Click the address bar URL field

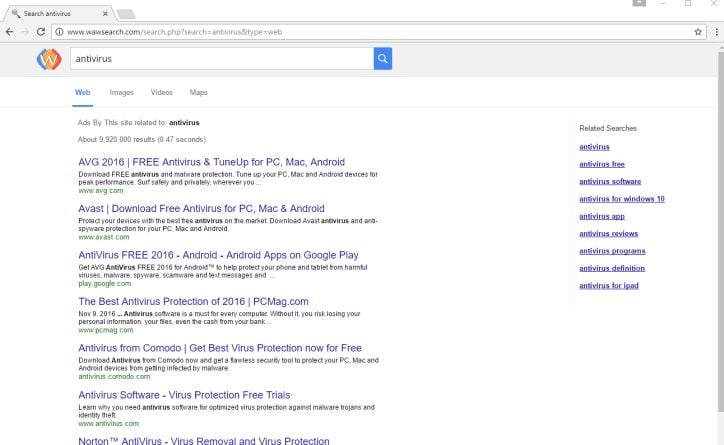pyautogui.click(x=379, y=32)
